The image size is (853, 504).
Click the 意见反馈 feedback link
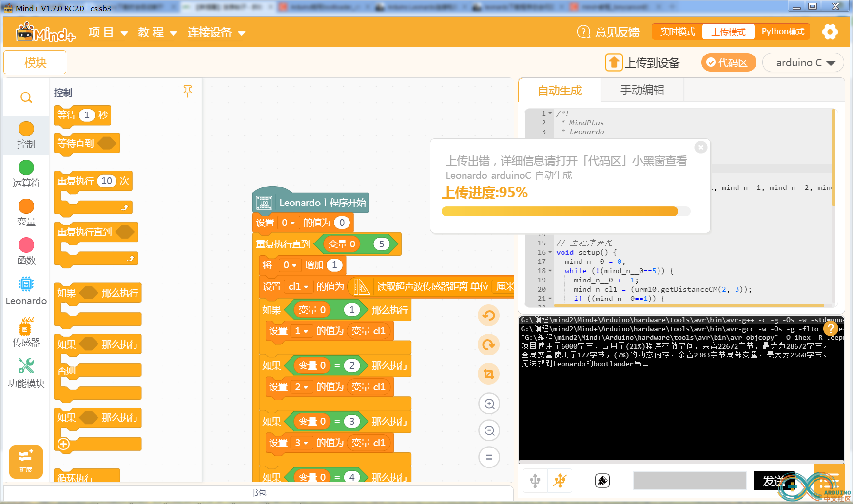point(617,32)
